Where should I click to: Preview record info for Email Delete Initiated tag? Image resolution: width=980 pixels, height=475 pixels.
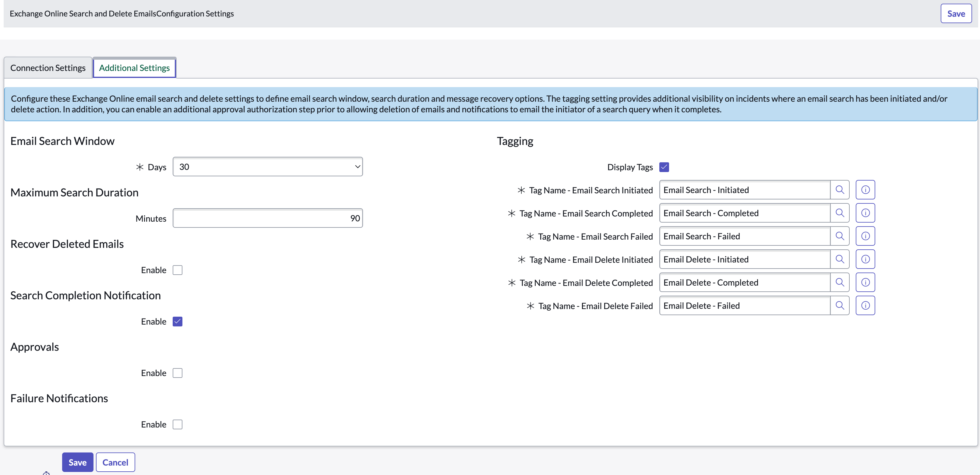pyautogui.click(x=865, y=259)
